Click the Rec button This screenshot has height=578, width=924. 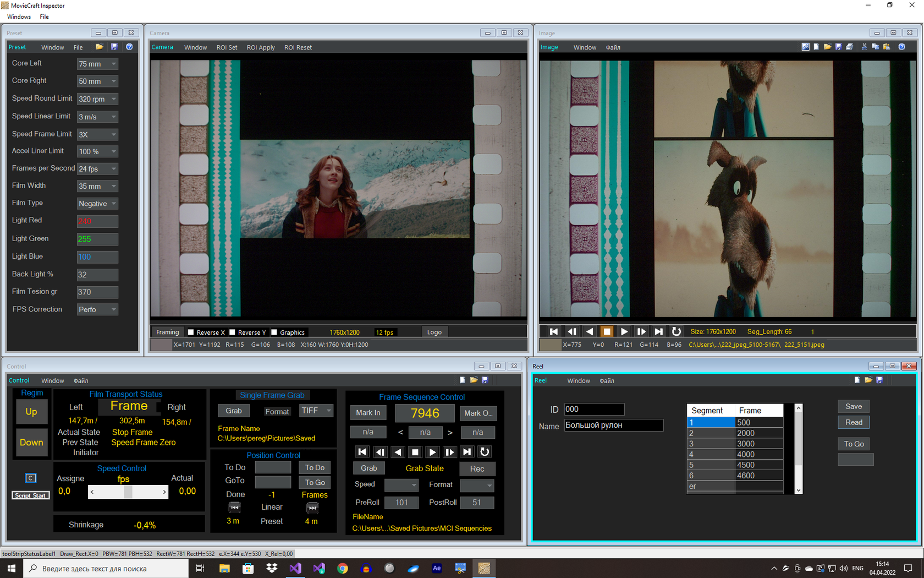point(477,469)
